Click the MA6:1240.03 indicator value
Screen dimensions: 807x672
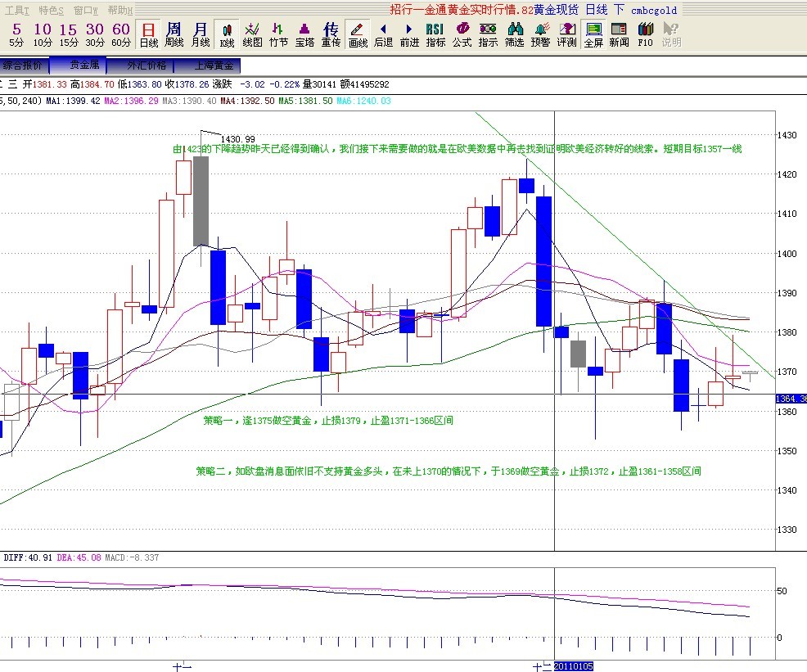click(x=364, y=101)
